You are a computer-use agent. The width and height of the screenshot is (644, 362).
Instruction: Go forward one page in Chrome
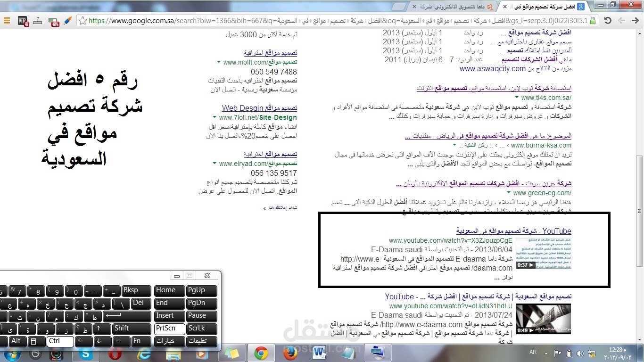(622, 21)
